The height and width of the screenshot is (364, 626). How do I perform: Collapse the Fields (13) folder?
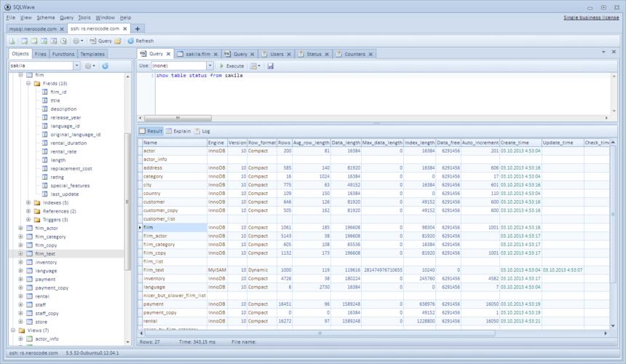coord(28,84)
